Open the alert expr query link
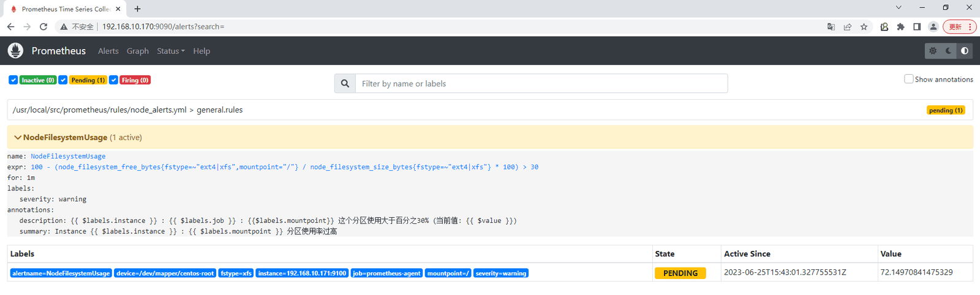This screenshot has height=295, width=980. coord(285,167)
